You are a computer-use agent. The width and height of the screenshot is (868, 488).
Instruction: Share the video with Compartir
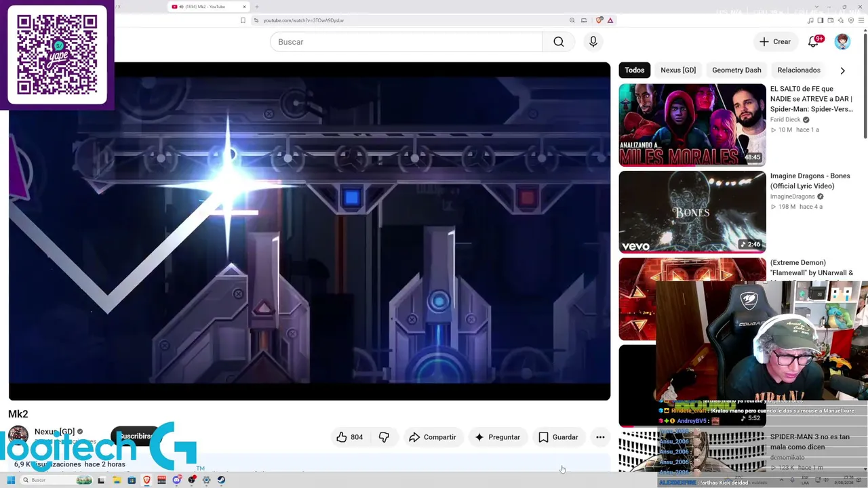coord(432,437)
